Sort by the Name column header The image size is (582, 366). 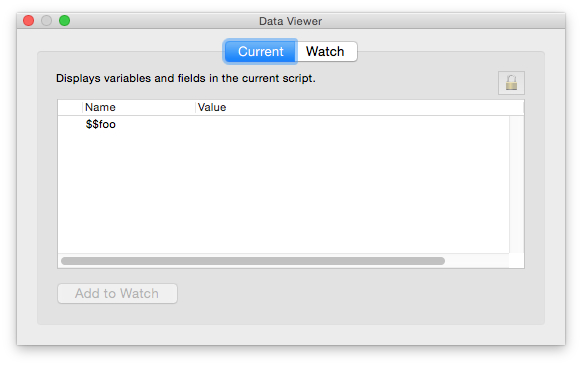[x=138, y=107]
